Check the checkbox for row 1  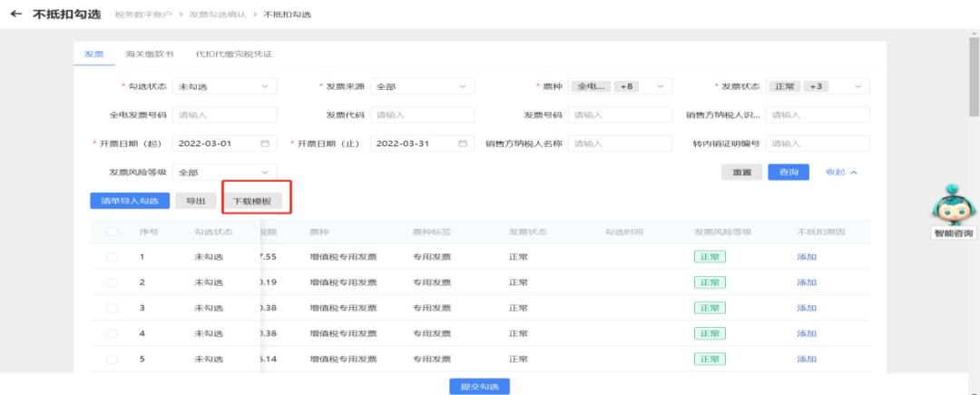click(112, 257)
